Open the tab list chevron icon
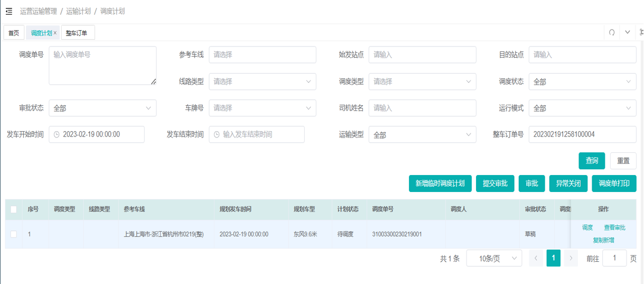 (628, 32)
